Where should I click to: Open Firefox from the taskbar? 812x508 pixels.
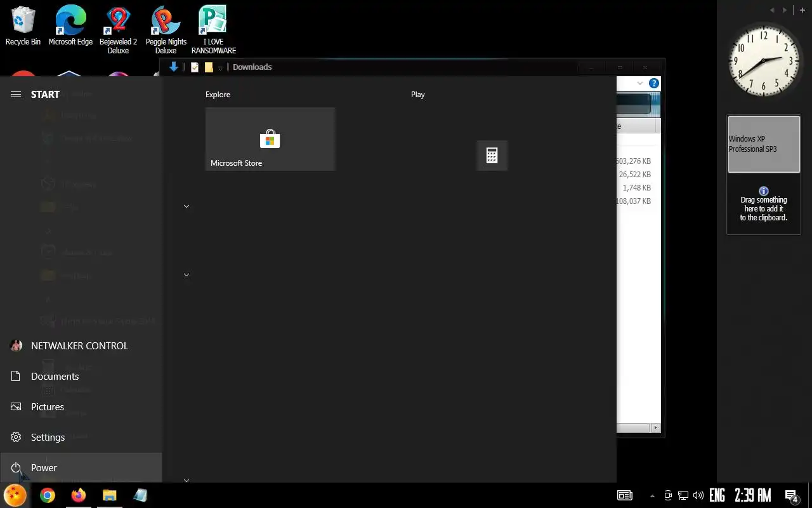point(79,495)
